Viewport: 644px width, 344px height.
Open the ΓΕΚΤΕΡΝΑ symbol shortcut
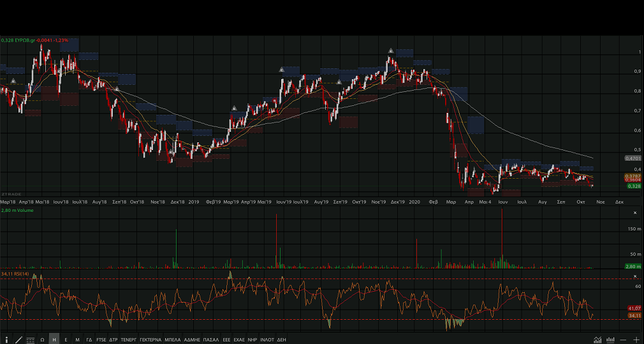[x=150, y=340]
